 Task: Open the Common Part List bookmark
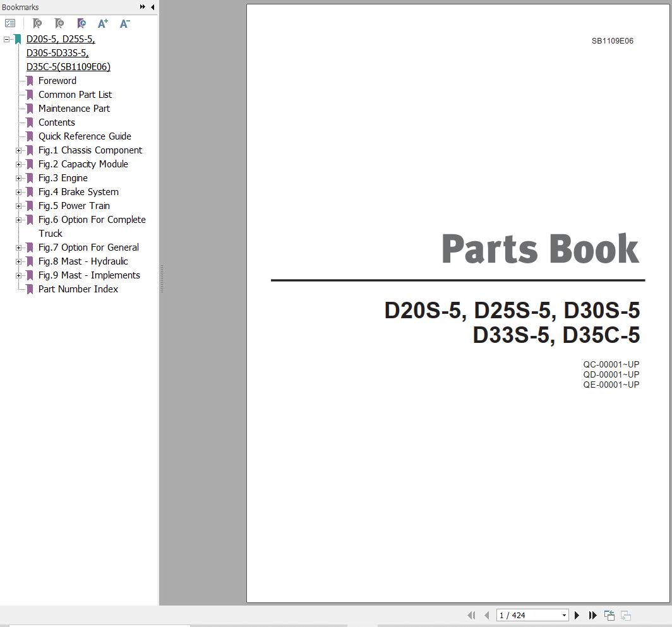(75, 94)
